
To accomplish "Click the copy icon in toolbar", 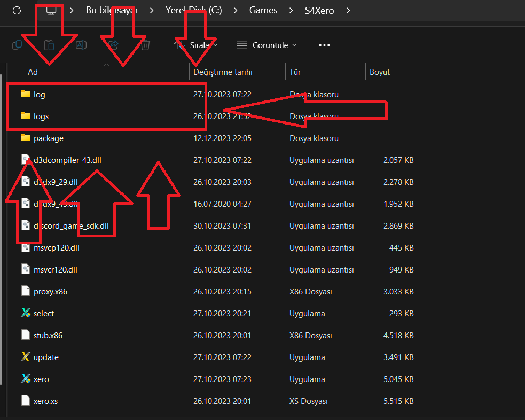I will pyautogui.click(x=17, y=45).
